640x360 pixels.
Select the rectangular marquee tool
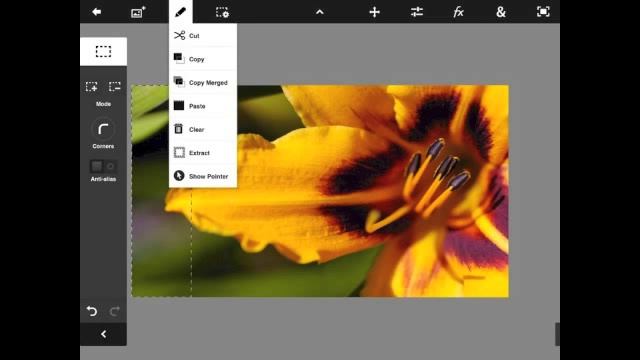tap(103, 51)
